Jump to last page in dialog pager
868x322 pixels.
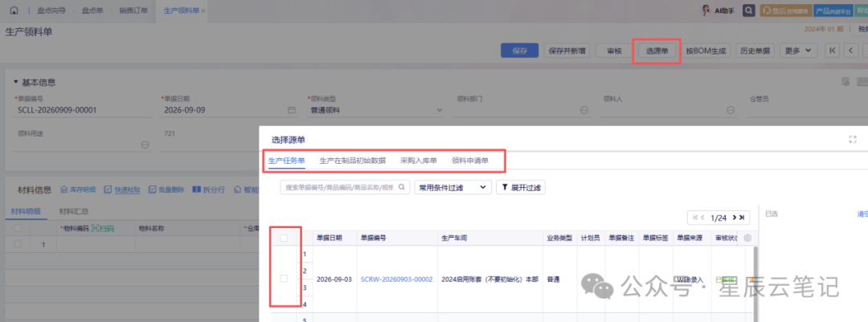click(x=742, y=218)
